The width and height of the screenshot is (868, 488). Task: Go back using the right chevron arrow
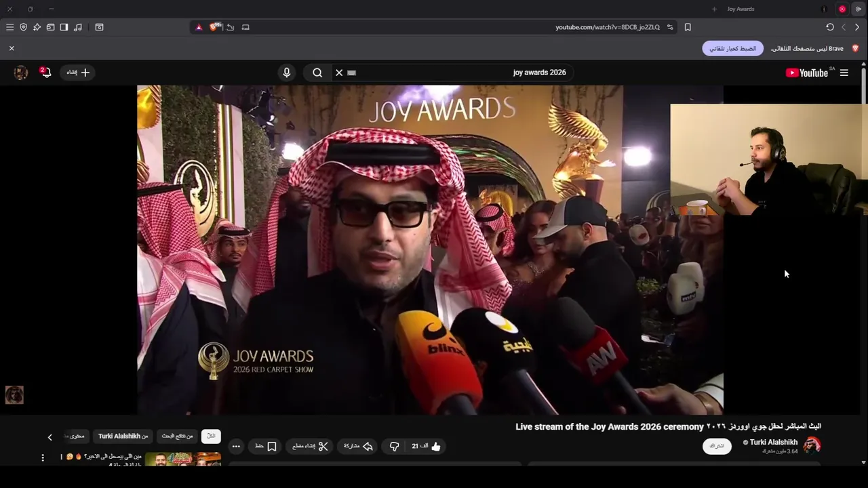pyautogui.click(x=857, y=27)
